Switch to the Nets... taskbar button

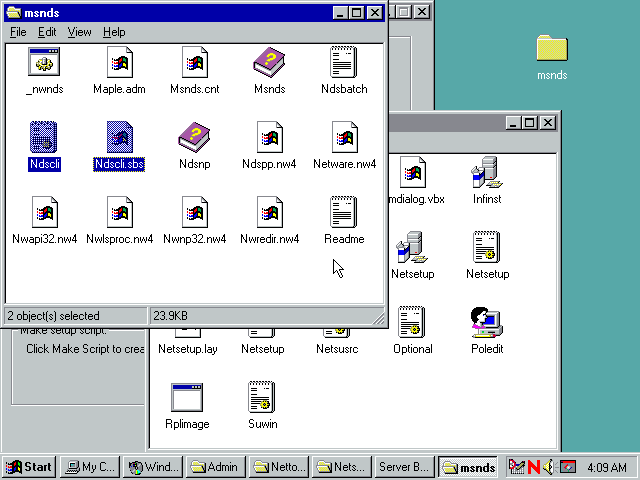click(342, 467)
